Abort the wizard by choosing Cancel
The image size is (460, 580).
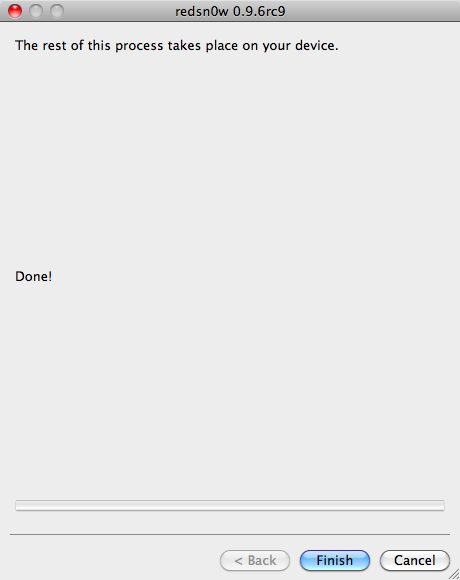click(x=415, y=560)
